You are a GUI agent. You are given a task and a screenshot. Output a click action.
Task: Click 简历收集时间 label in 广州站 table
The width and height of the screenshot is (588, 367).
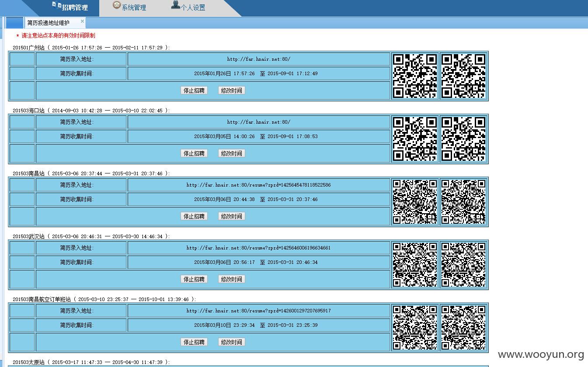(77, 73)
